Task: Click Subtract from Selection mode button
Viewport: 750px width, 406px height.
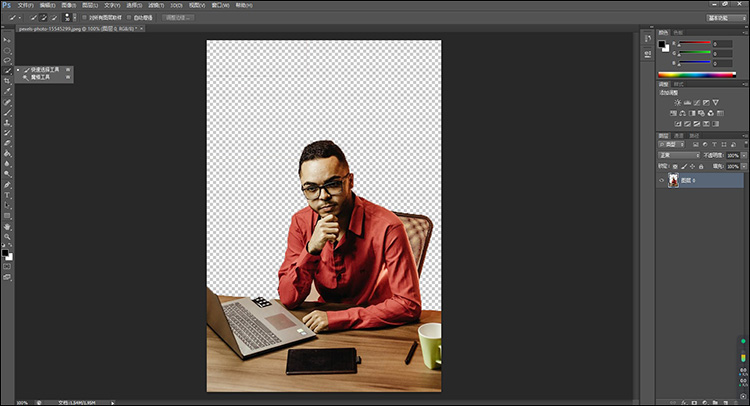Action: 54,18
